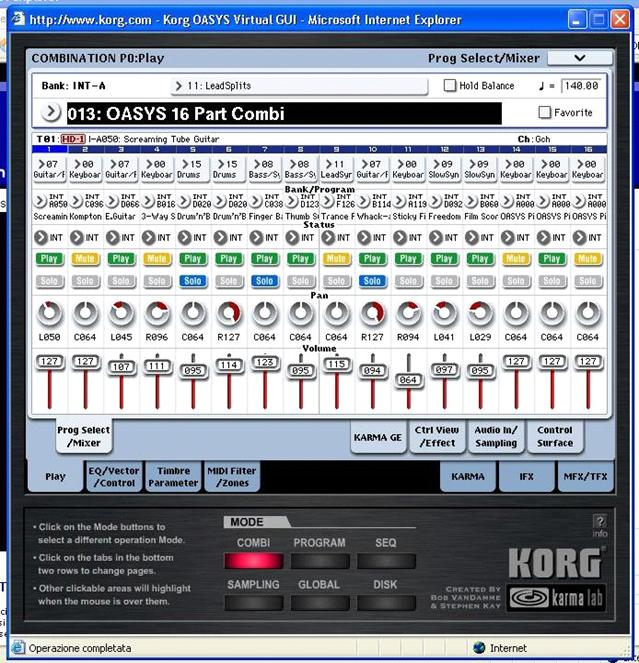Open status popup arrow for timbre 8
The image size is (639, 663).
(292, 238)
